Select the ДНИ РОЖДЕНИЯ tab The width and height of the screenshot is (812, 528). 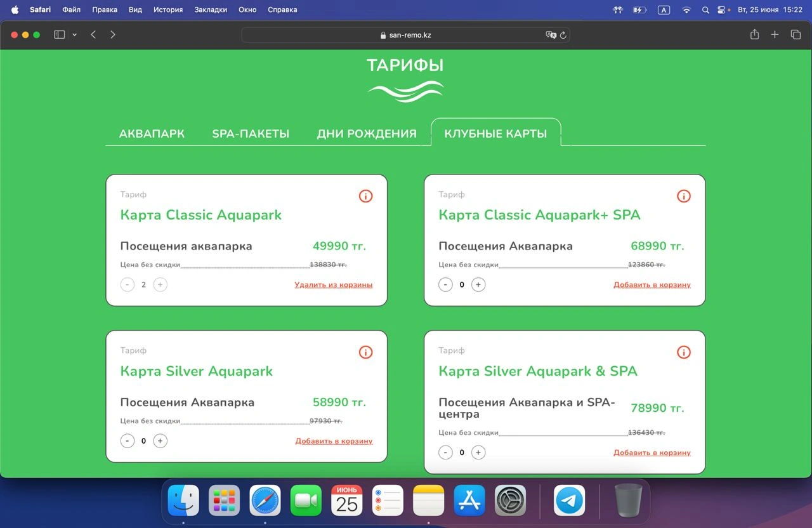pos(367,134)
